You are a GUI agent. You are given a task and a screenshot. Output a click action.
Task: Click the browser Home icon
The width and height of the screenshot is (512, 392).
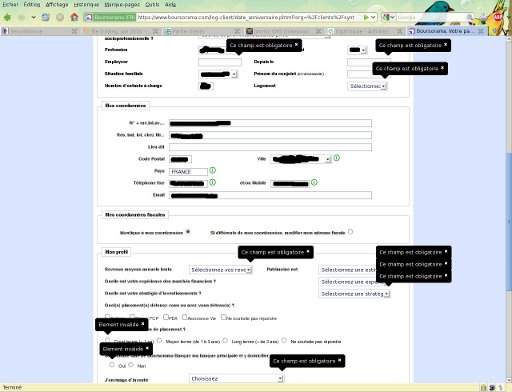tap(74, 17)
